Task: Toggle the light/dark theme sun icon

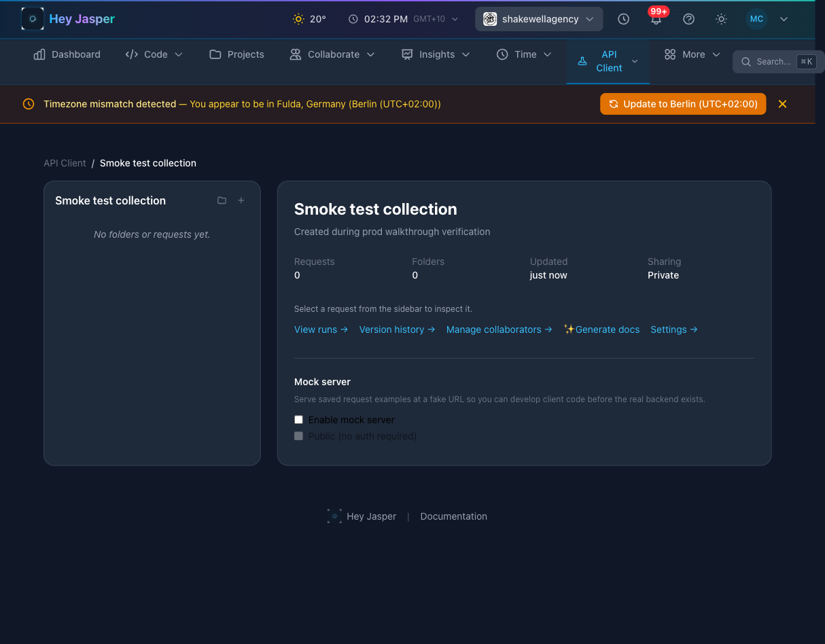Action: (x=721, y=19)
